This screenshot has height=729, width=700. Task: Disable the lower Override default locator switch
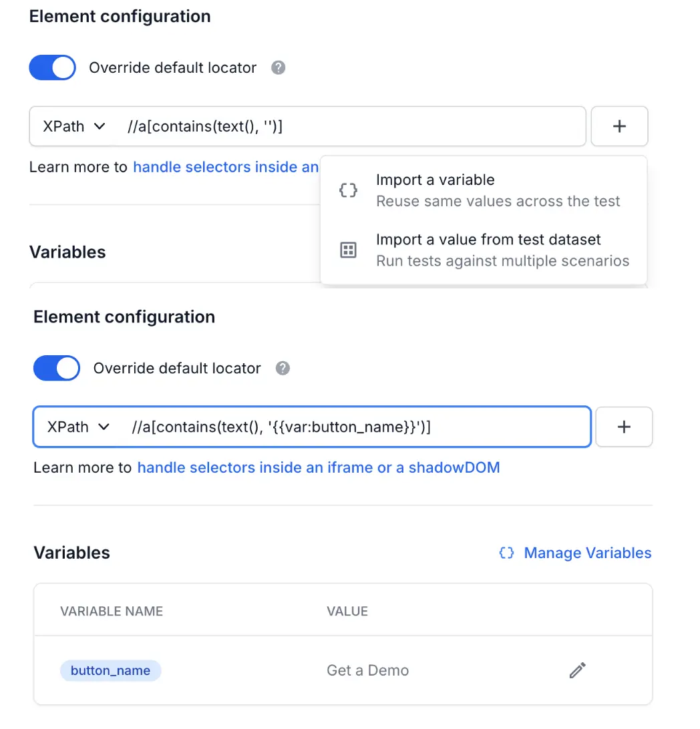point(57,368)
